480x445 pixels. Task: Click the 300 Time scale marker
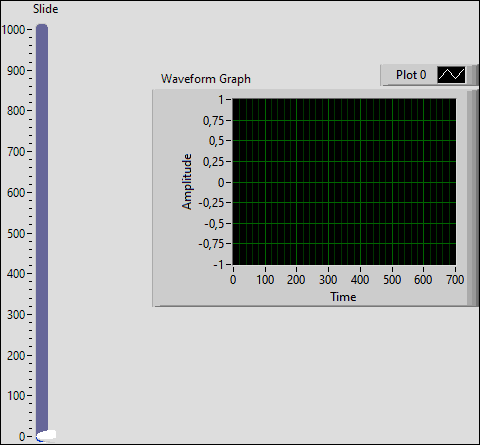click(x=328, y=279)
